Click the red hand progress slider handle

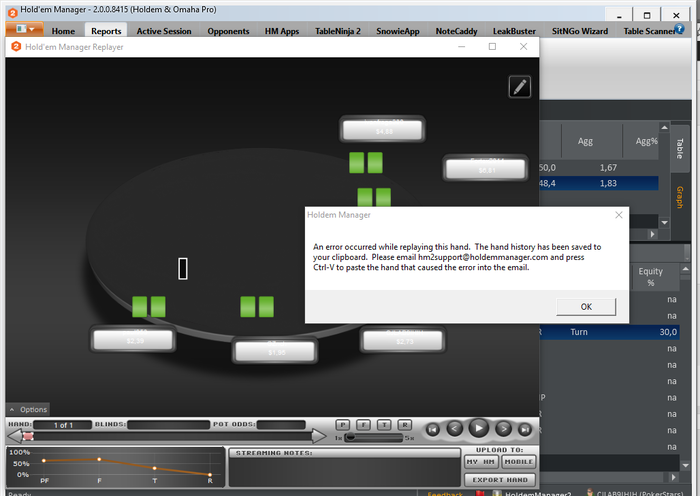pos(28,436)
